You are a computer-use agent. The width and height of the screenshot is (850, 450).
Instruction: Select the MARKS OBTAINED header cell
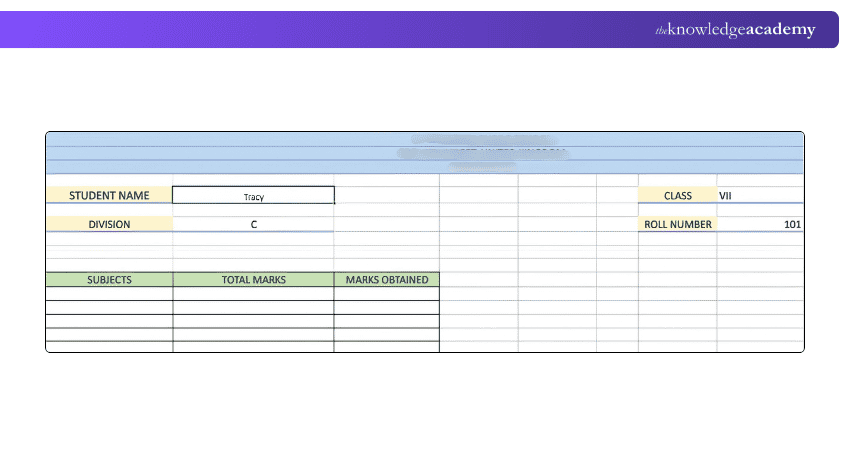(x=387, y=280)
